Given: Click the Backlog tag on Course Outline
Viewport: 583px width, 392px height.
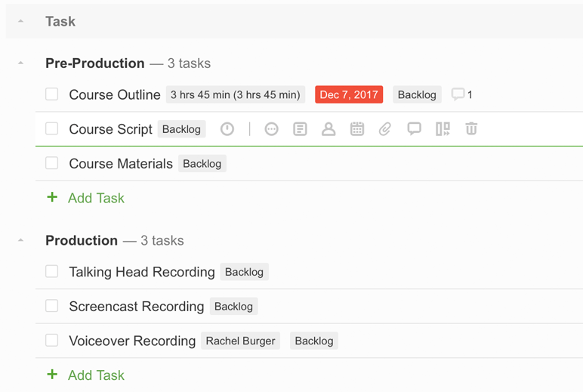Looking at the screenshot, I should point(417,94).
